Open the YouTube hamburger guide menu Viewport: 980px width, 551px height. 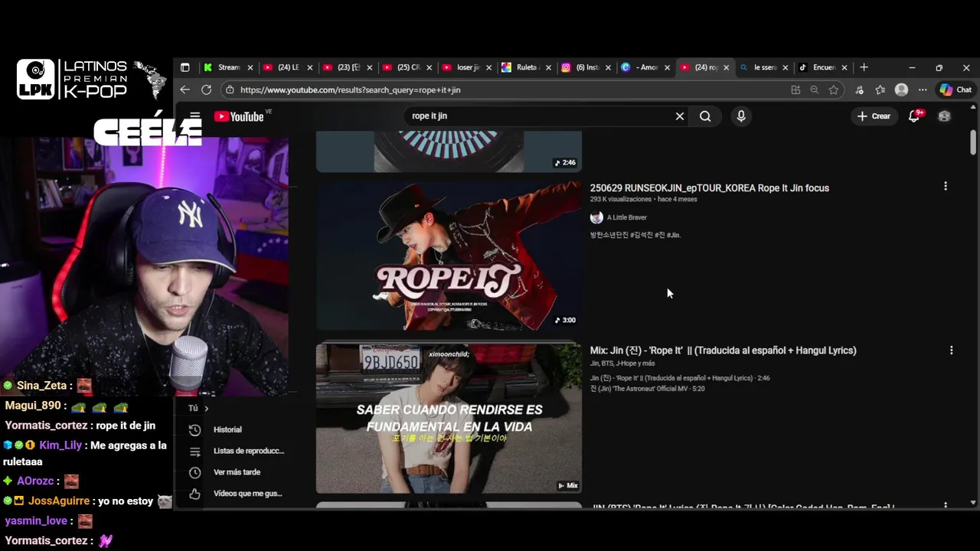pyautogui.click(x=195, y=116)
